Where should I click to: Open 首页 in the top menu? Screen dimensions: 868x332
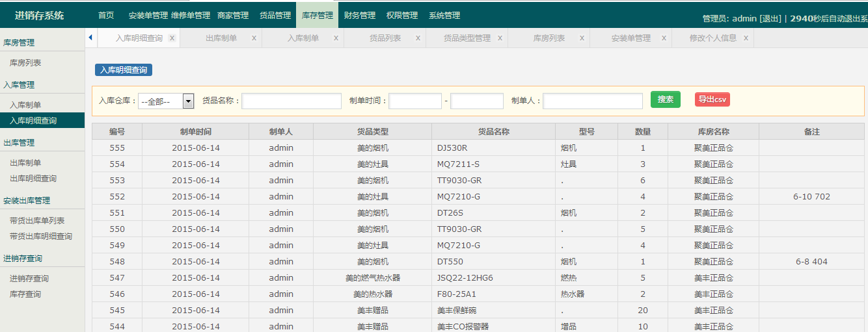(x=106, y=15)
